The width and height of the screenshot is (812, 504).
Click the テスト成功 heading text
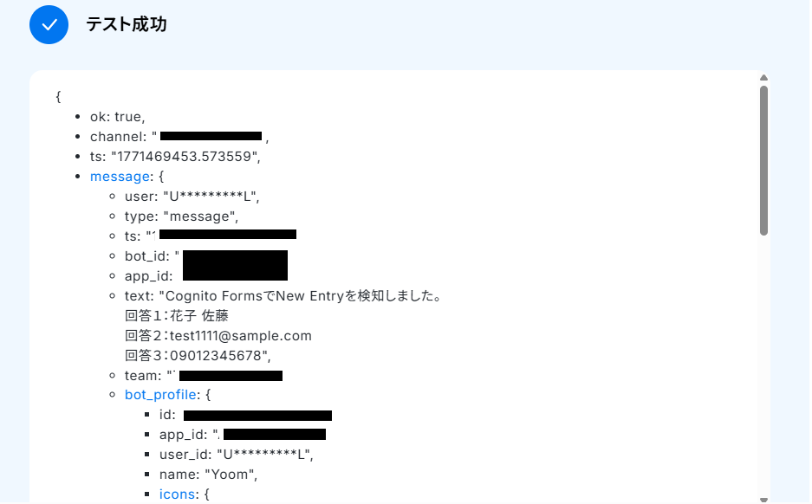pos(127,24)
